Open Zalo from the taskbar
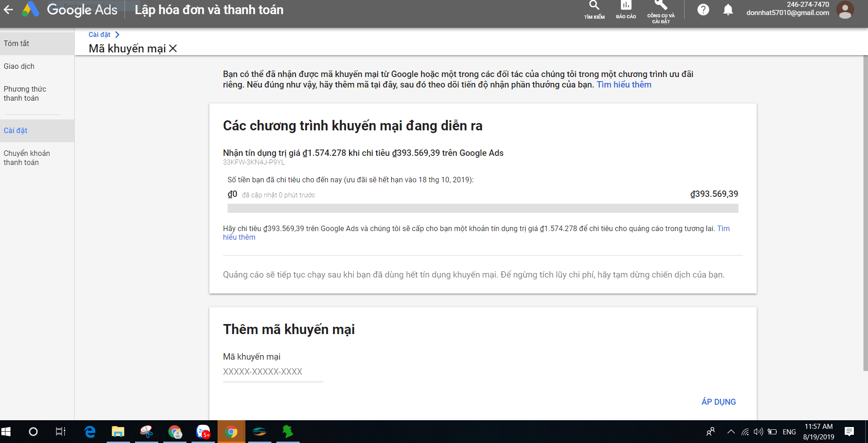Image resolution: width=868 pixels, height=443 pixels. click(203, 432)
